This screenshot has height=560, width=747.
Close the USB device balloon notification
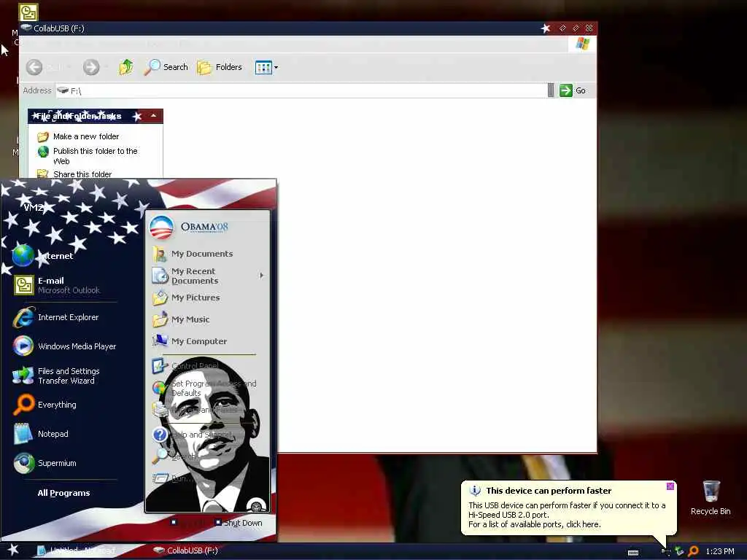click(670, 486)
